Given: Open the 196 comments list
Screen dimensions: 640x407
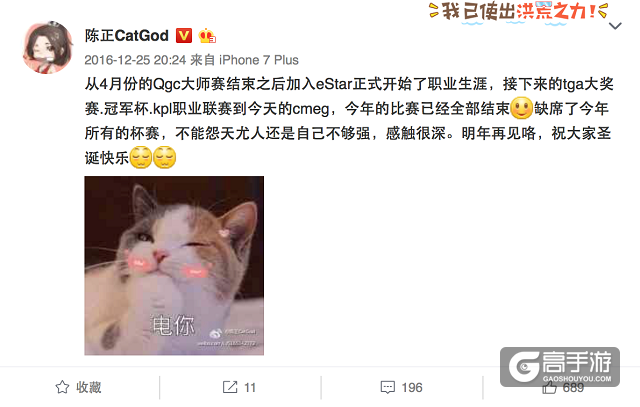Looking at the screenshot, I should [412, 387].
